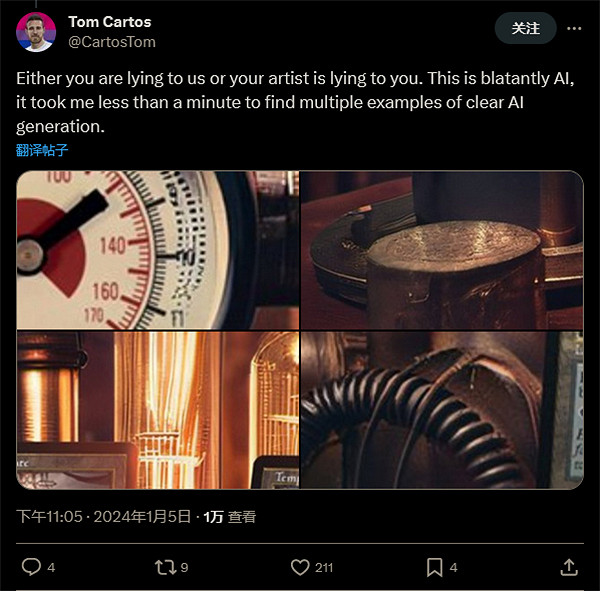Click the @CartosTom handle

pos(111,42)
